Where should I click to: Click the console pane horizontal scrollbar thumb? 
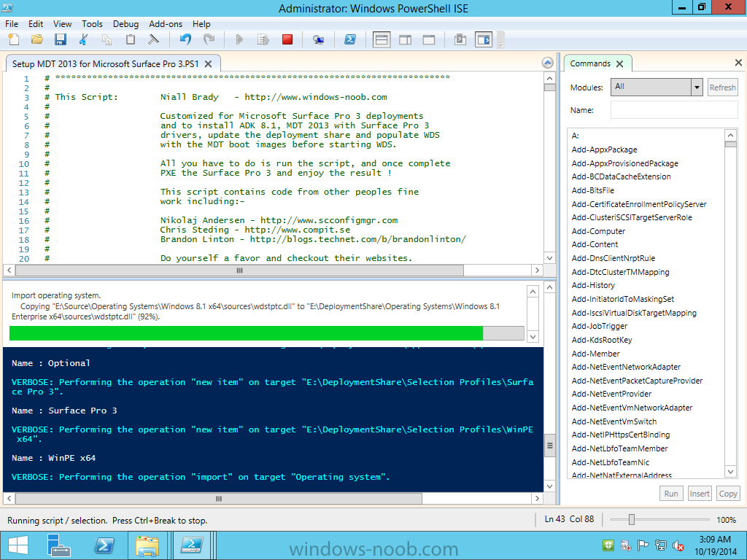(219, 499)
